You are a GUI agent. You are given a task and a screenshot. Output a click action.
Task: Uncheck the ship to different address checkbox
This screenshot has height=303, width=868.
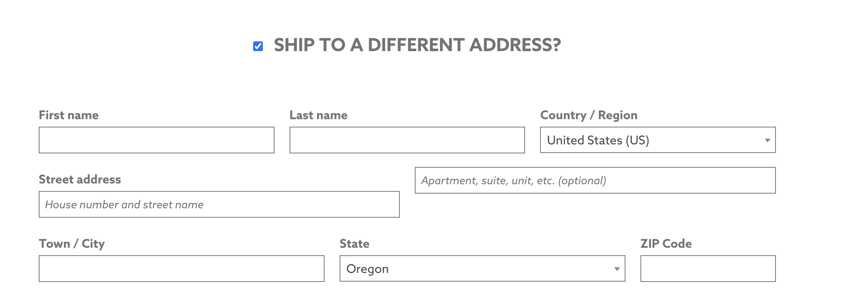pos(258,46)
